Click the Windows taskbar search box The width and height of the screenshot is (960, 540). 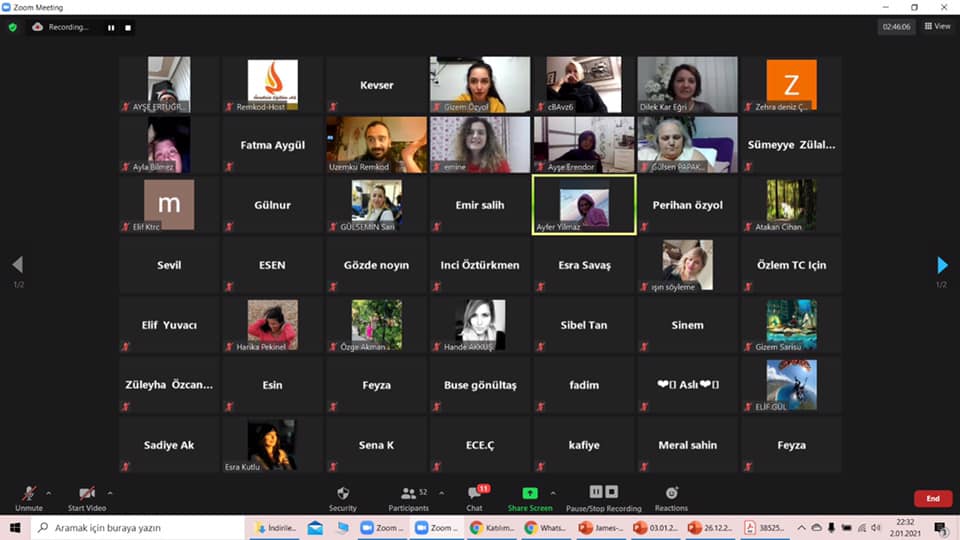[138, 528]
